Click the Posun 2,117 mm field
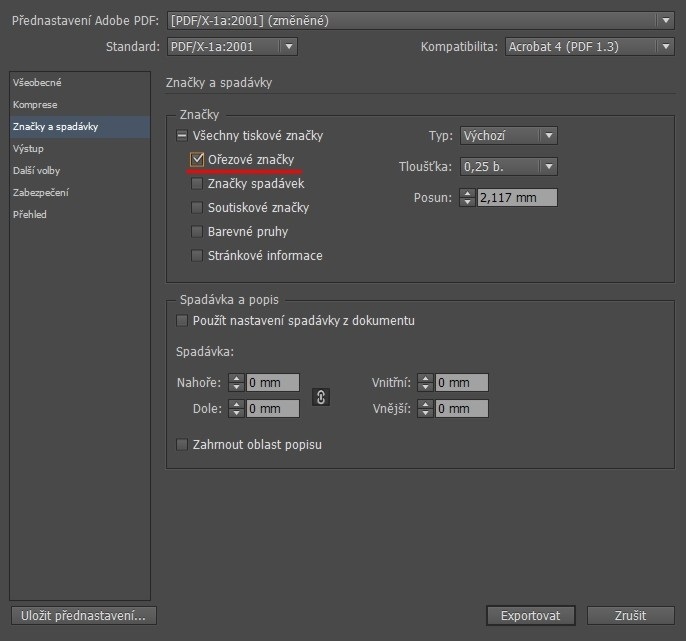The image size is (686, 641). (517, 197)
